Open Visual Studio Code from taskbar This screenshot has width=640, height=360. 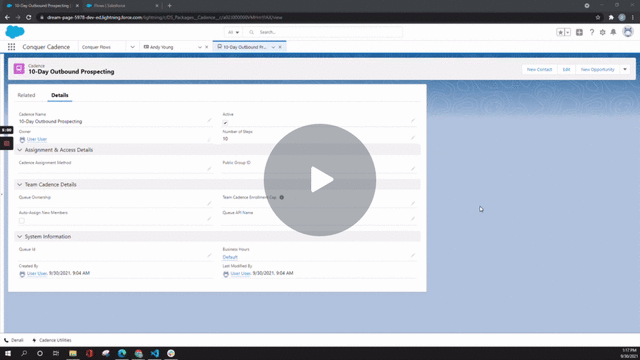[x=155, y=353]
